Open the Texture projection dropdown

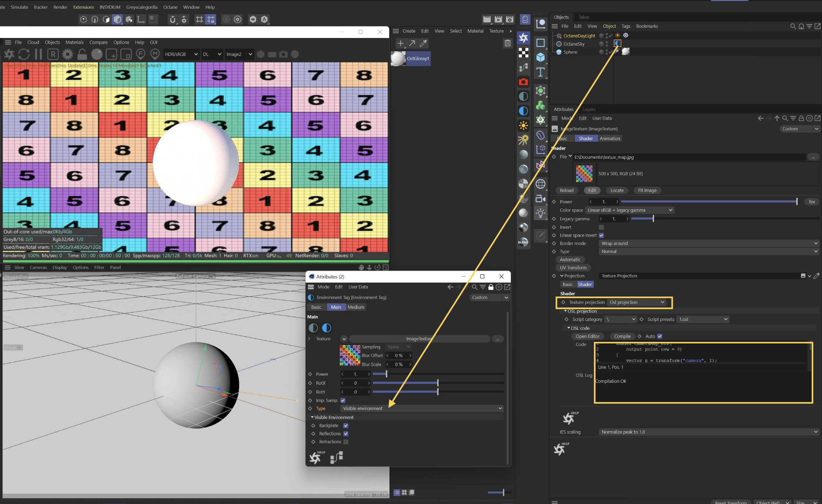(637, 302)
